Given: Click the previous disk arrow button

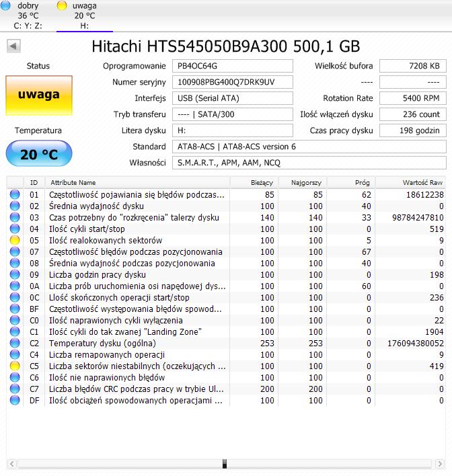Looking at the screenshot, I should [13, 46].
